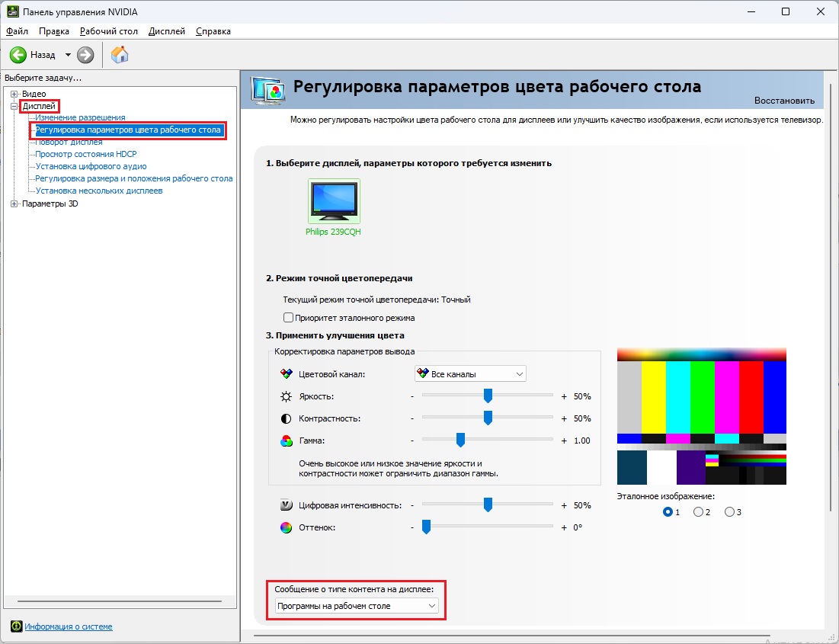Open the Home house icon
The width and height of the screenshot is (839, 644).
pos(120,55)
